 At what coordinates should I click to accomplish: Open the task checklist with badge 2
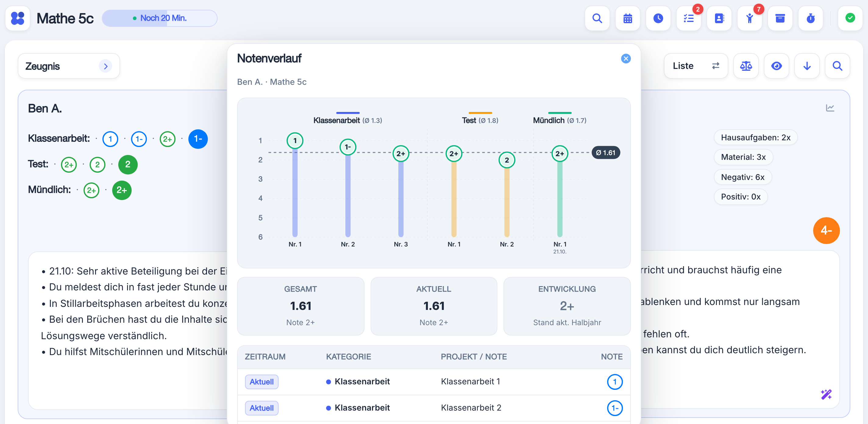pyautogui.click(x=688, y=18)
